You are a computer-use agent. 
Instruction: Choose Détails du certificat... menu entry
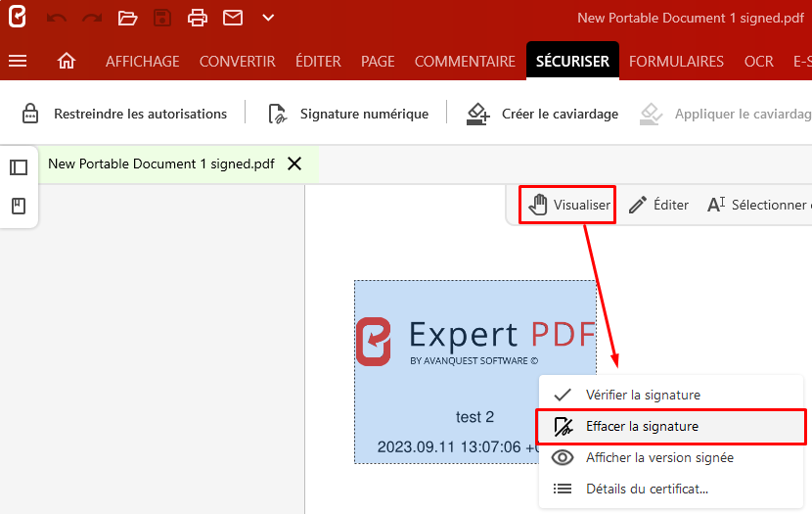[x=671, y=489]
